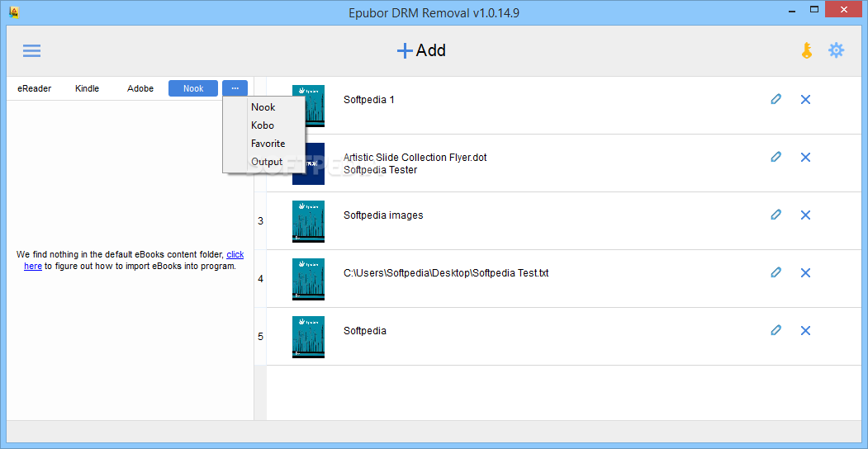
Task: Remove the Softpedia Test.txt entry
Action: [x=805, y=272]
